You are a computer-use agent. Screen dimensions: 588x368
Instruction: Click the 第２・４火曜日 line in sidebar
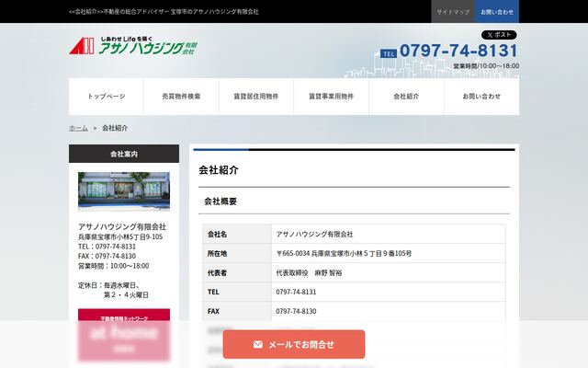126,294
